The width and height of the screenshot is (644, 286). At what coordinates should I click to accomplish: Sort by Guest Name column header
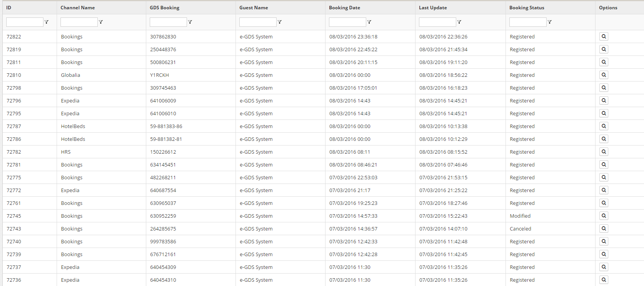coord(254,8)
